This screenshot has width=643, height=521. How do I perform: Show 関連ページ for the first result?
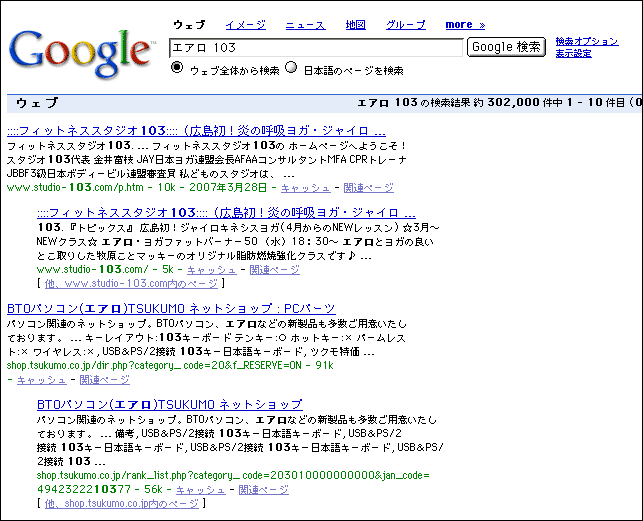368,187
